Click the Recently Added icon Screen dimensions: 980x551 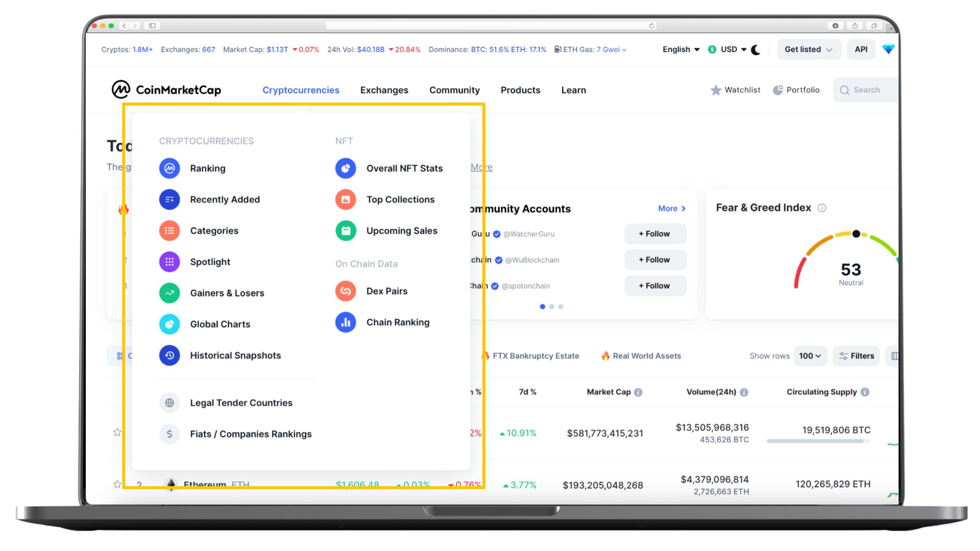(x=169, y=199)
